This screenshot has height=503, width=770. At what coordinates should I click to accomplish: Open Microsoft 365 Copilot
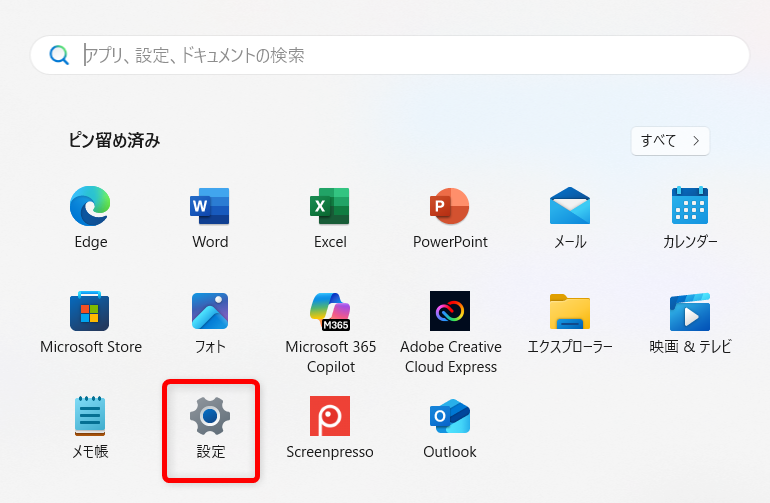330,311
